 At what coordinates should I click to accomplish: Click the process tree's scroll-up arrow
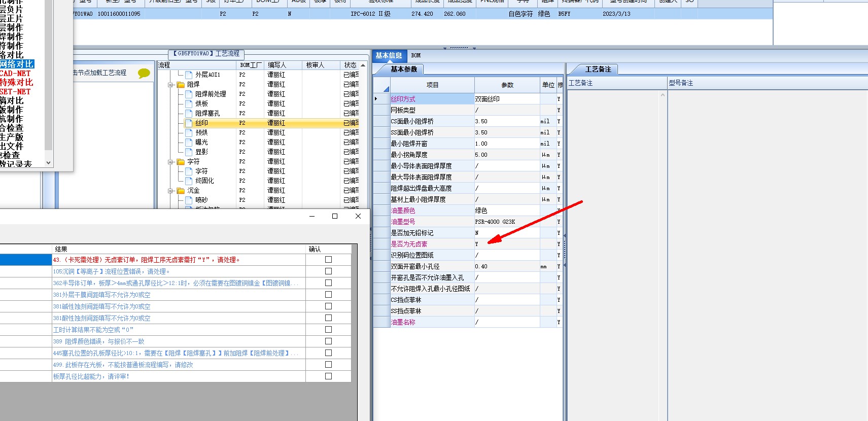363,65
